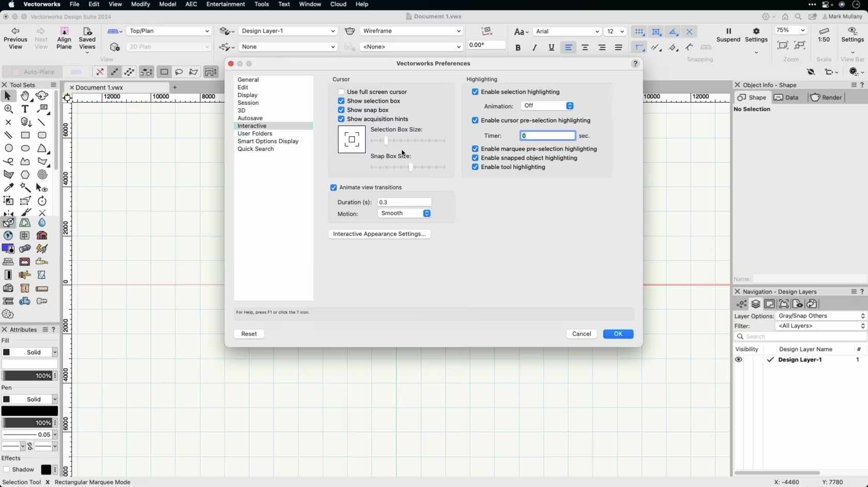Viewport: 868px width, 487px height.
Task: Switch to the Data tab in Object Info
Action: click(786, 98)
